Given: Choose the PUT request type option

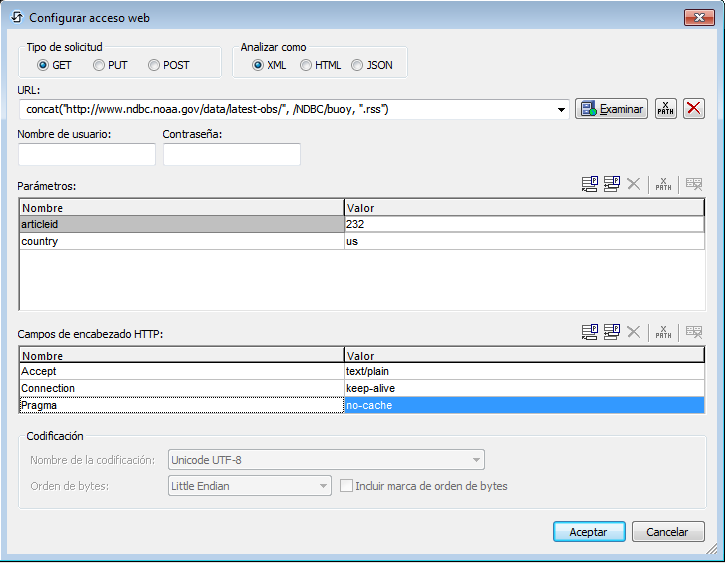Looking at the screenshot, I should [x=99, y=66].
